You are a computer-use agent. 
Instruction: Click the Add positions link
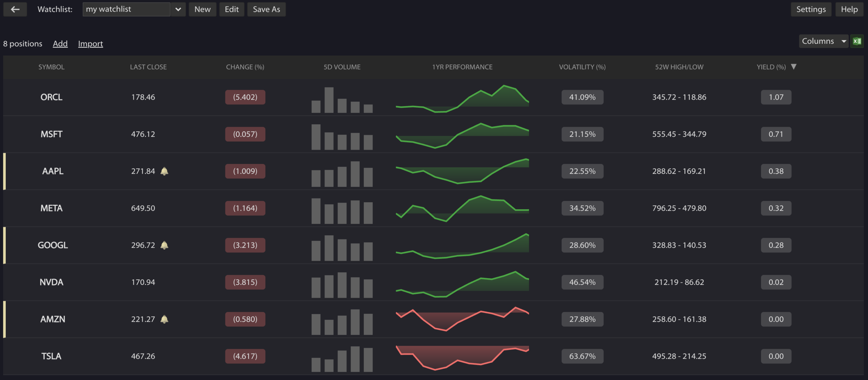pos(60,44)
